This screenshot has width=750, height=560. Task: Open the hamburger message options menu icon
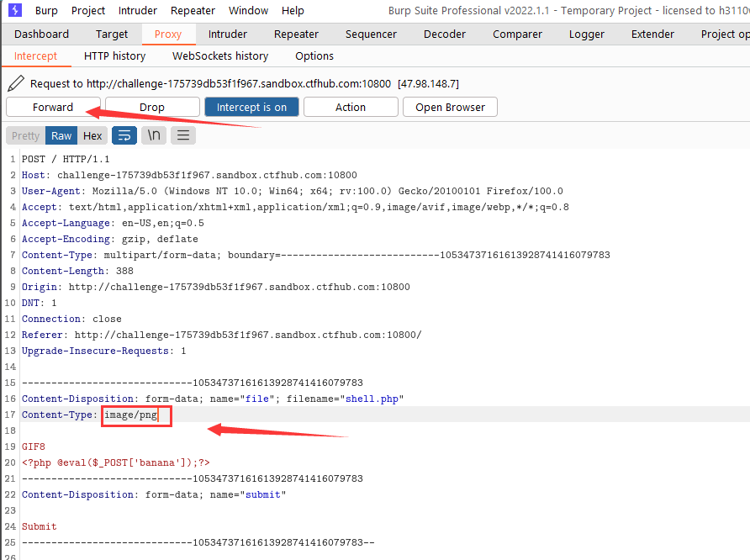coord(183,136)
